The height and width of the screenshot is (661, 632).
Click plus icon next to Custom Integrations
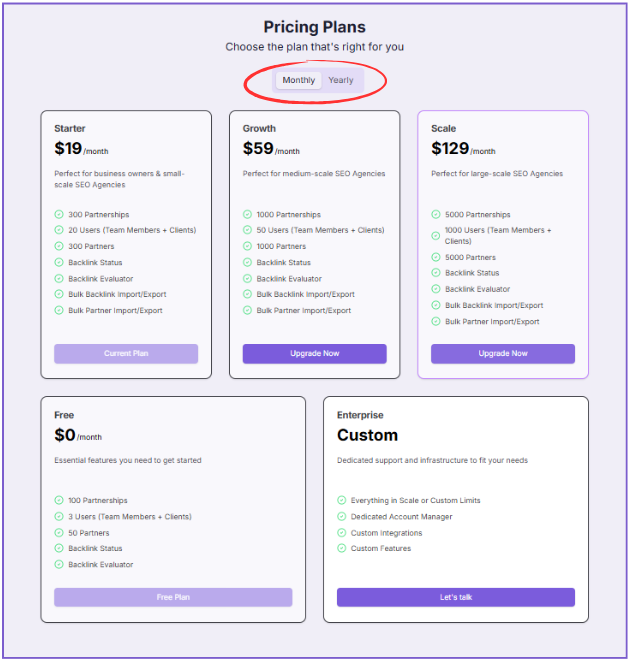tap(342, 533)
